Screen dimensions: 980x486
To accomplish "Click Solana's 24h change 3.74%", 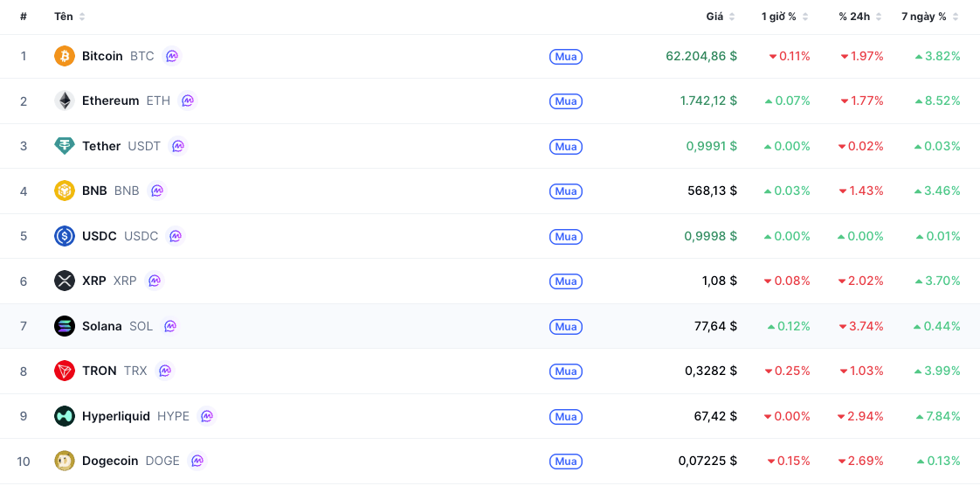I will [x=861, y=326].
